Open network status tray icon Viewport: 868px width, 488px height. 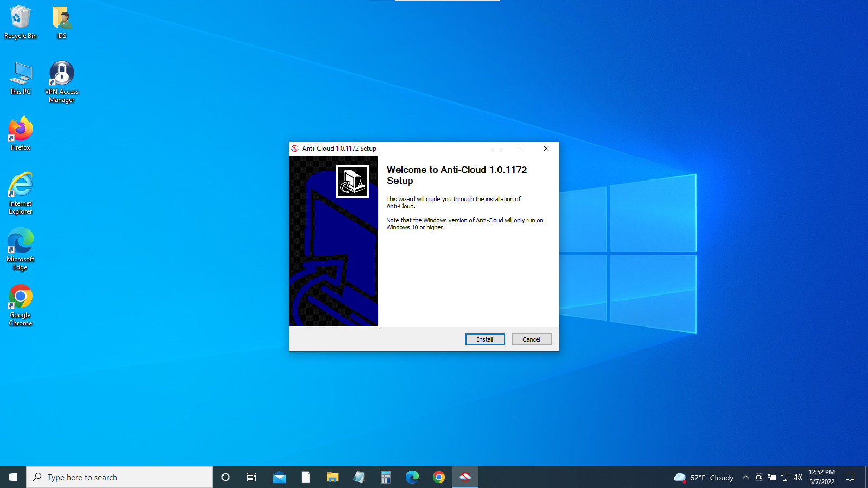pos(785,477)
